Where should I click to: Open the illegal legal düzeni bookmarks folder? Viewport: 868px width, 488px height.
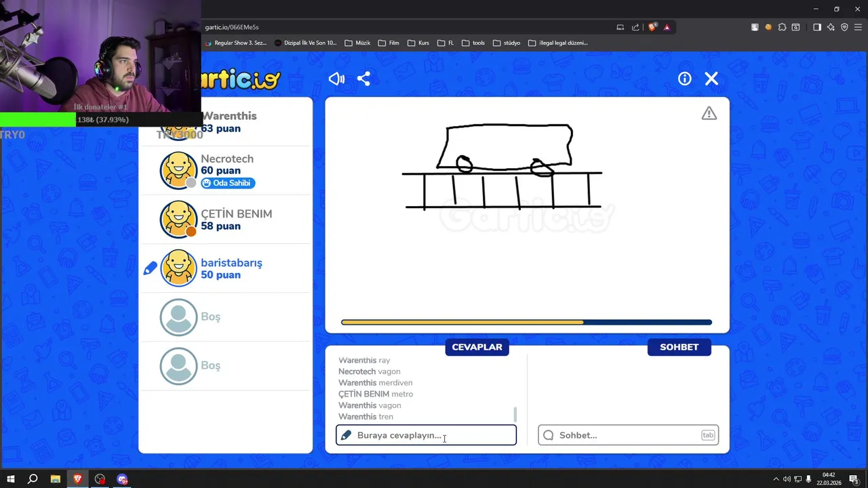[x=557, y=43]
